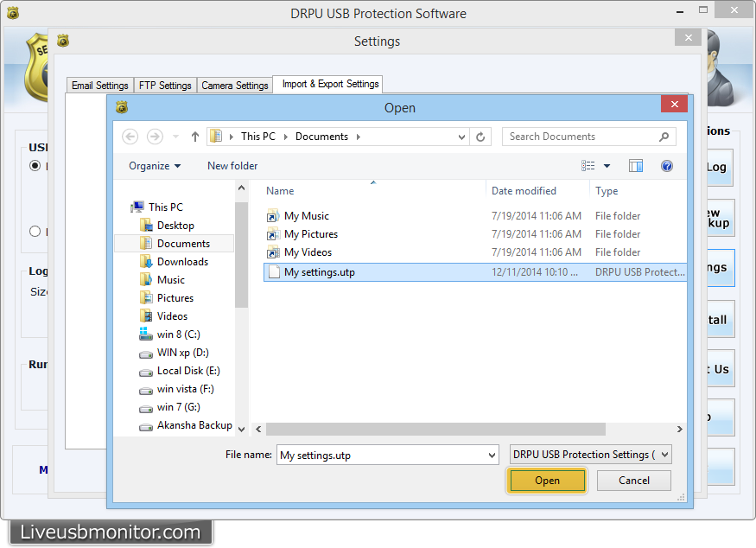The height and width of the screenshot is (548, 756).
Task: Click the This PC computer icon in tree
Action: coord(137,207)
